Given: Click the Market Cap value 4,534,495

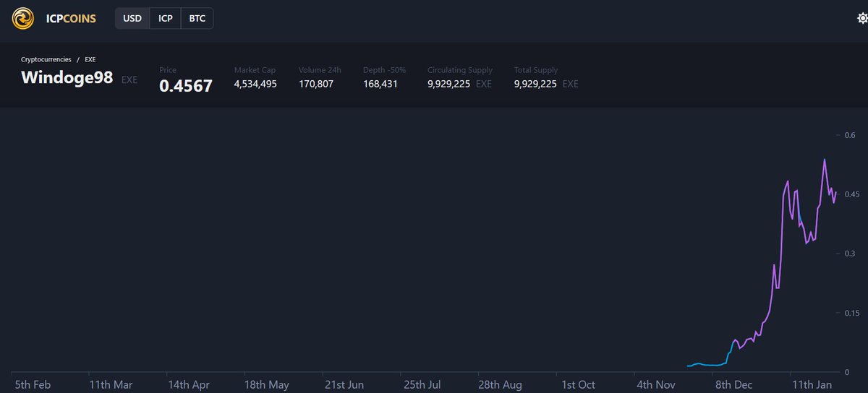Looking at the screenshot, I should pos(255,84).
